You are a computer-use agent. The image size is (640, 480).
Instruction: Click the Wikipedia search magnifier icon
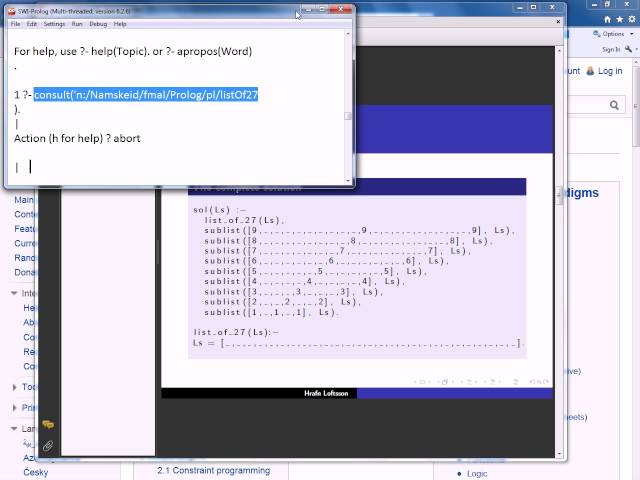[614, 105]
